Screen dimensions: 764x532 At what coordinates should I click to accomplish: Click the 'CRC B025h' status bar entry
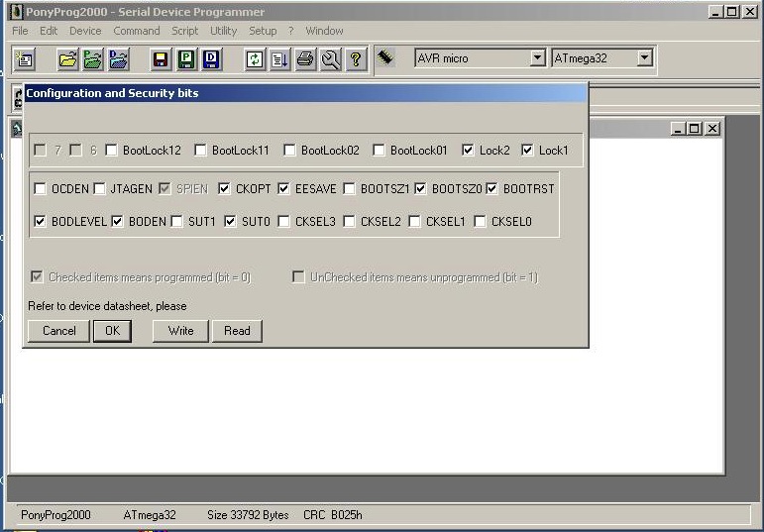click(333, 515)
